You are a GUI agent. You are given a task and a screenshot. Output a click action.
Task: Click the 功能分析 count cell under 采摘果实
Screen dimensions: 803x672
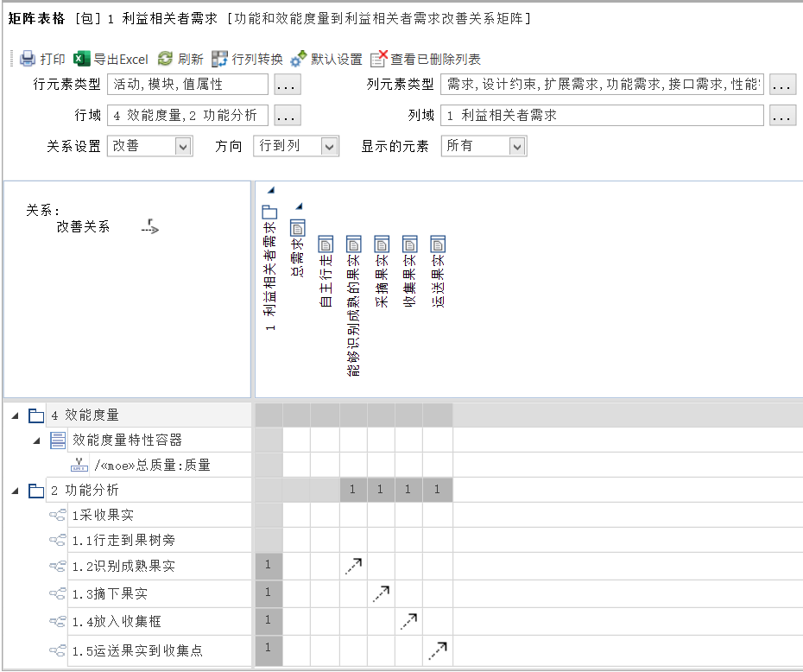381,490
